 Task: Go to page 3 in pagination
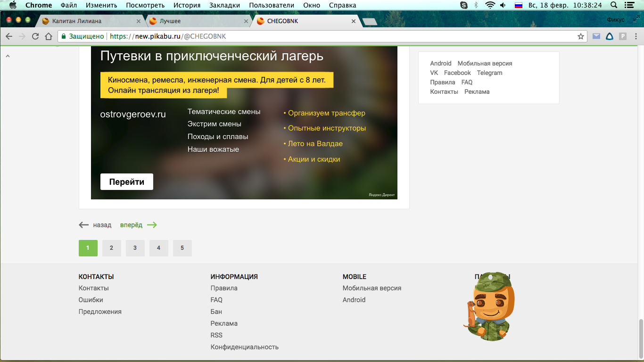[x=135, y=248]
